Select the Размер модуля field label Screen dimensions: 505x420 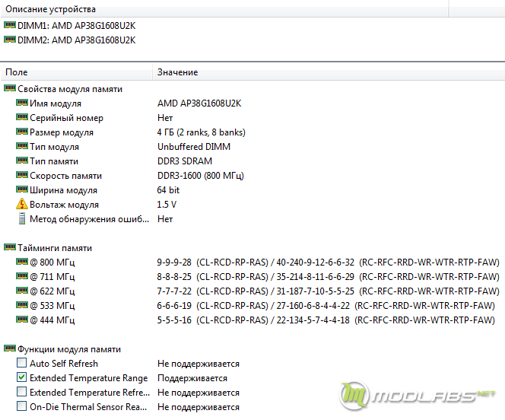click(x=62, y=132)
